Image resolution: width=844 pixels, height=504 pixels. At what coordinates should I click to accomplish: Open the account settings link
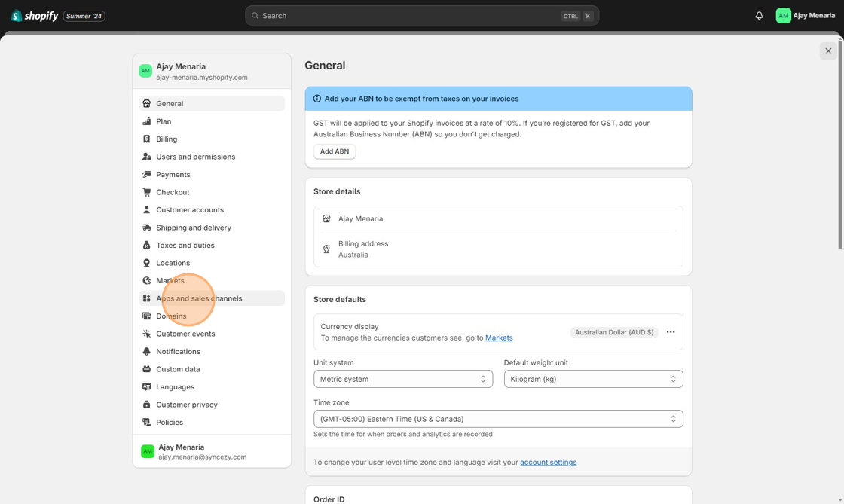pos(548,463)
